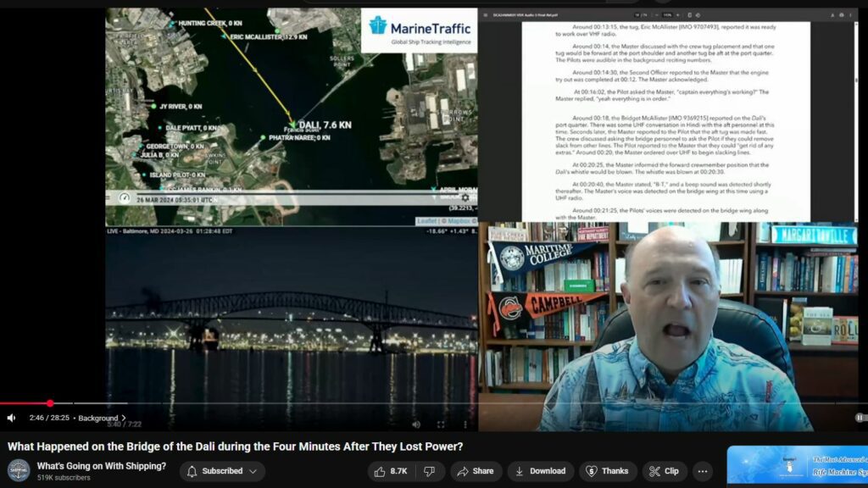Select the DALI, 7.6 KN ship label
This screenshot has height=488, width=868.
(x=325, y=125)
